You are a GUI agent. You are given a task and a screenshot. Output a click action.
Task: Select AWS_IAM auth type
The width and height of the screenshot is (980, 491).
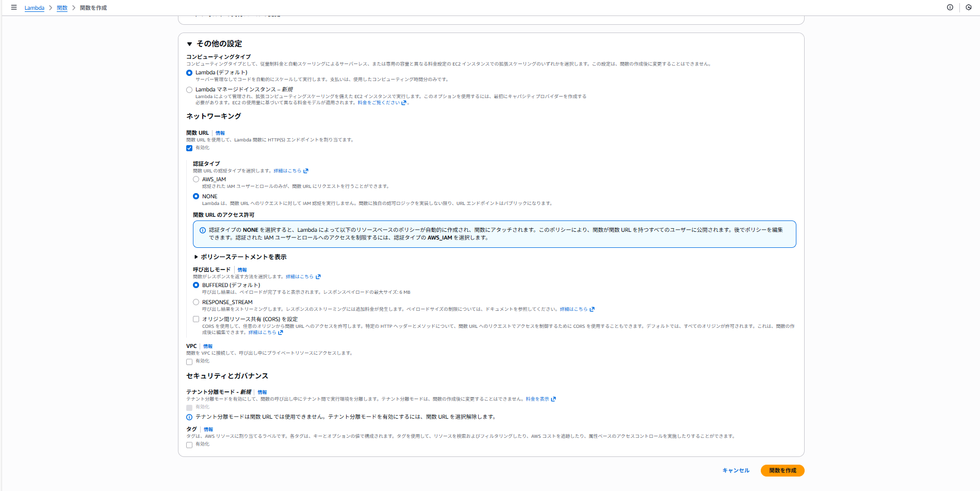[196, 180]
